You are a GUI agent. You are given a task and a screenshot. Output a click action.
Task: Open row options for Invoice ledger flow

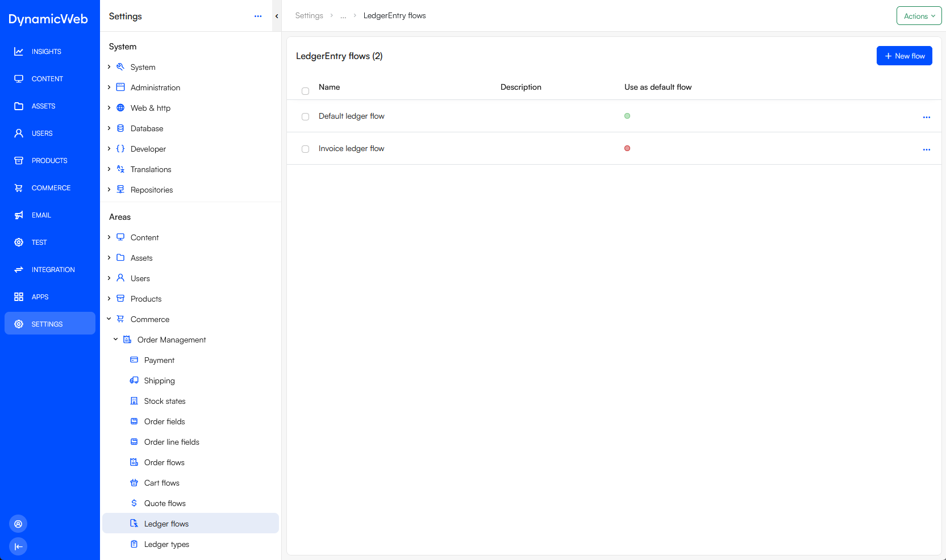coord(926,149)
